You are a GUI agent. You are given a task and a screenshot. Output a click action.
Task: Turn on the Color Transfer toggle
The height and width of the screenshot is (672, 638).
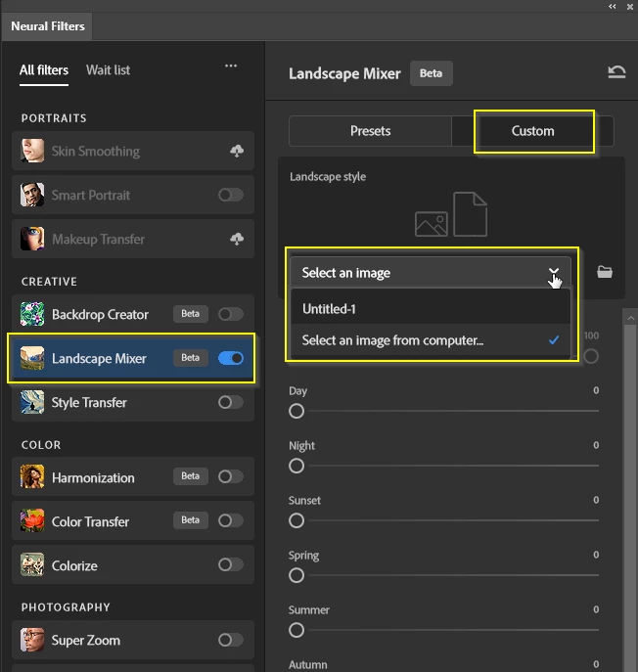[231, 520]
